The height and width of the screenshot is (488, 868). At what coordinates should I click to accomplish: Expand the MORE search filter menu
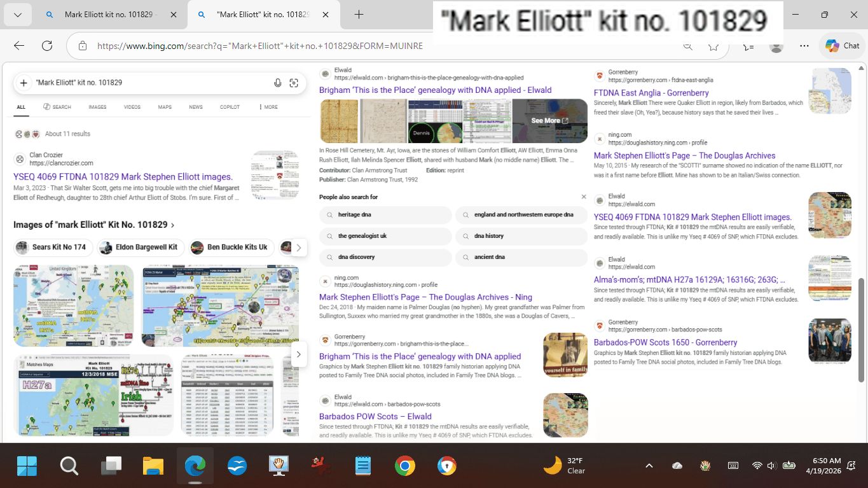pyautogui.click(x=268, y=107)
